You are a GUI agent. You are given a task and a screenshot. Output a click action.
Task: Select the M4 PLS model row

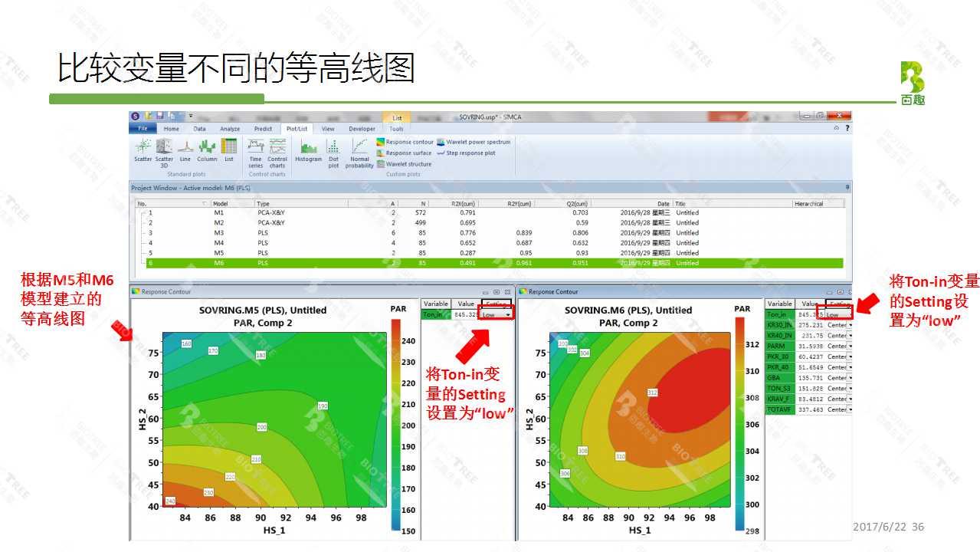coord(306,242)
